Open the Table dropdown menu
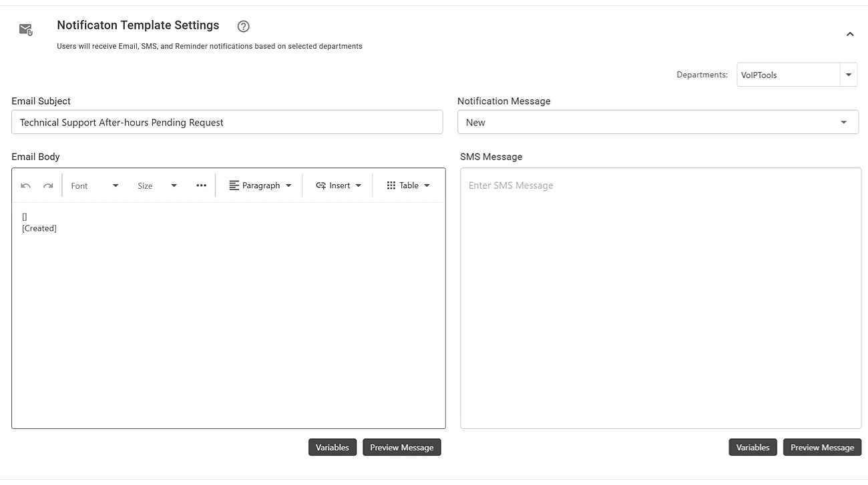This screenshot has width=868, height=485. [408, 185]
